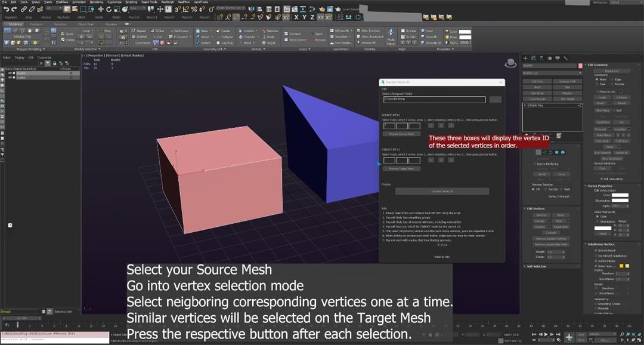Collapse the Edit Vertices rollout
The width and height of the screenshot is (644, 345).
535,208
